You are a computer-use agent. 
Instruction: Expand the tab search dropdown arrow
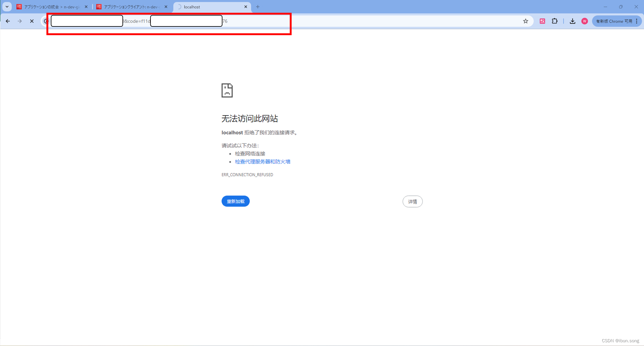(x=7, y=7)
